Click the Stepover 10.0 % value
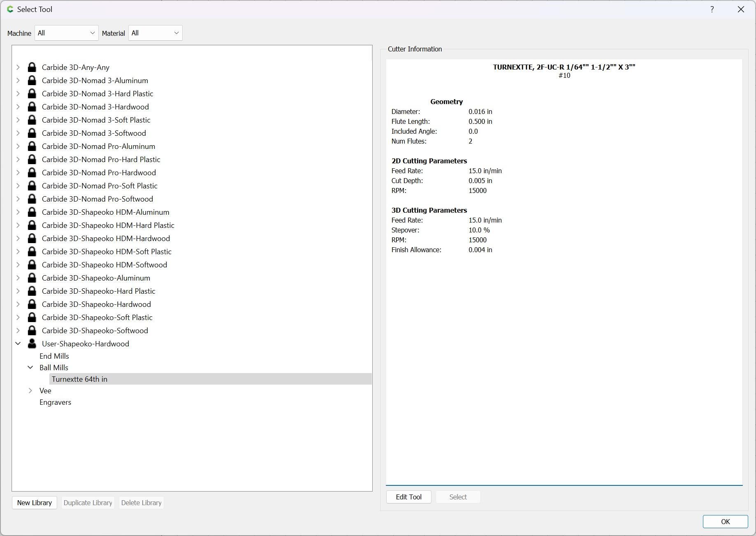 pos(479,230)
